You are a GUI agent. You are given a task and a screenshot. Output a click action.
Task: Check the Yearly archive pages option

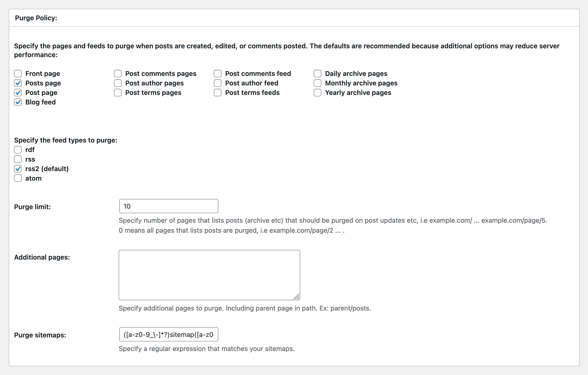click(318, 93)
